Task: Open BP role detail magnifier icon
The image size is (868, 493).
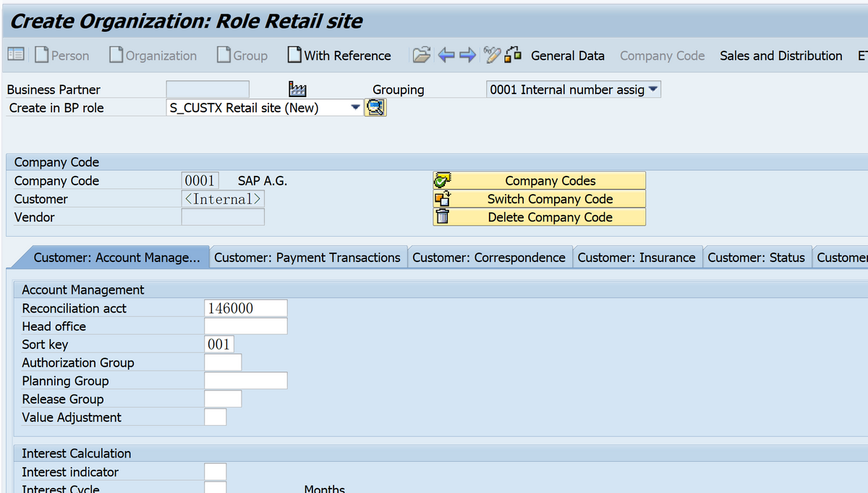Action: pos(376,108)
